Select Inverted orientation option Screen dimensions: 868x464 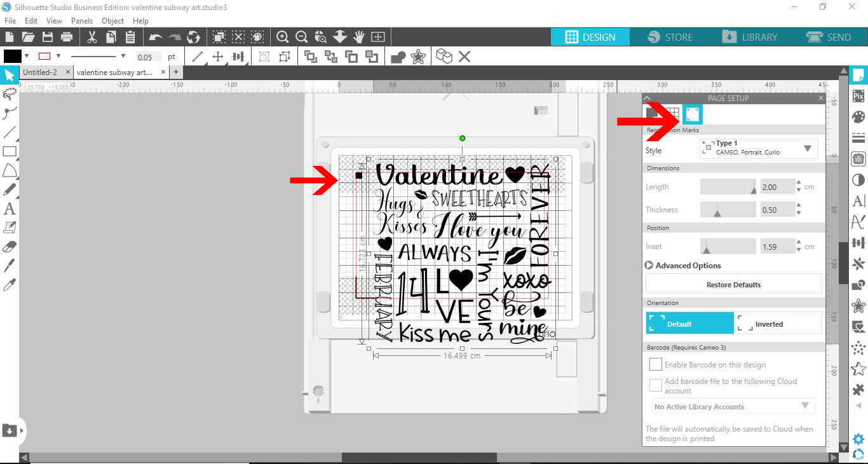pyautogui.click(x=778, y=324)
